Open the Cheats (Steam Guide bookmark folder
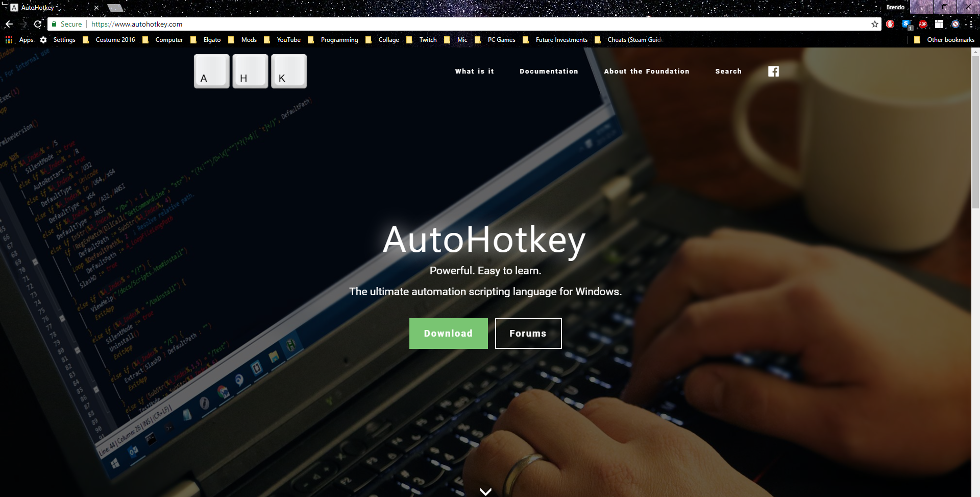This screenshot has height=497, width=980. (629, 40)
